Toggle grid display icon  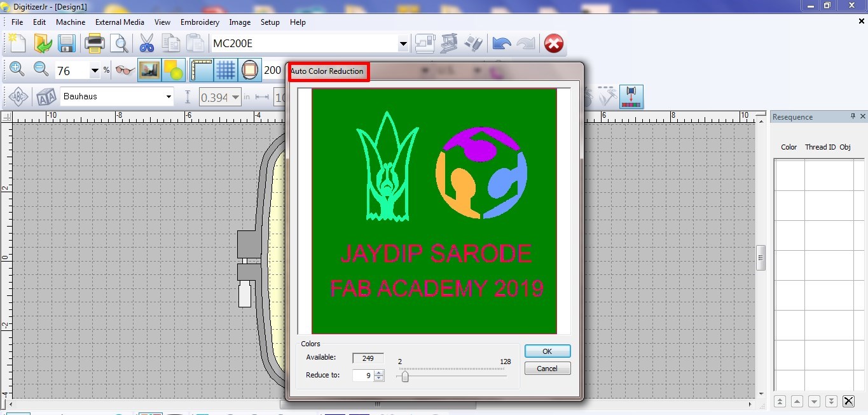[226, 70]
